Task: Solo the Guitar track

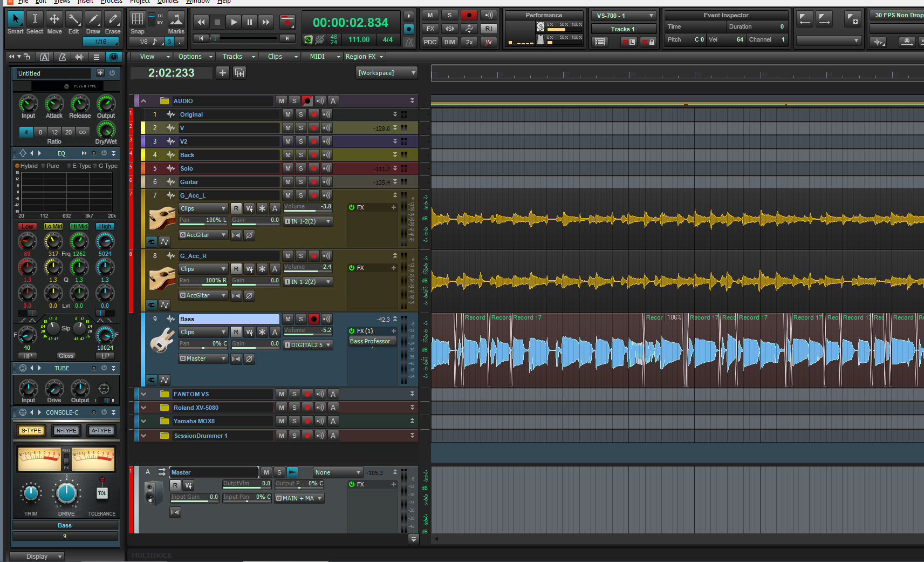Action: click(x=301, y=182)
